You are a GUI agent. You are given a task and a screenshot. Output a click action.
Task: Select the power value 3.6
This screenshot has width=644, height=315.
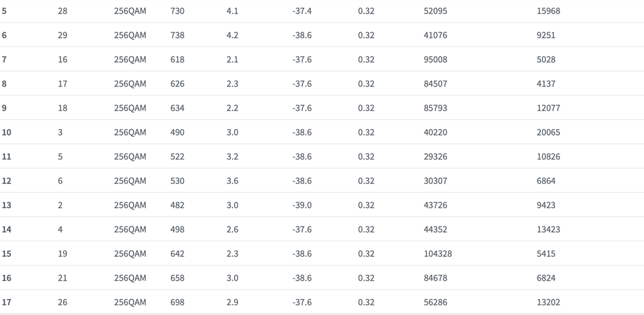(232, 181)
